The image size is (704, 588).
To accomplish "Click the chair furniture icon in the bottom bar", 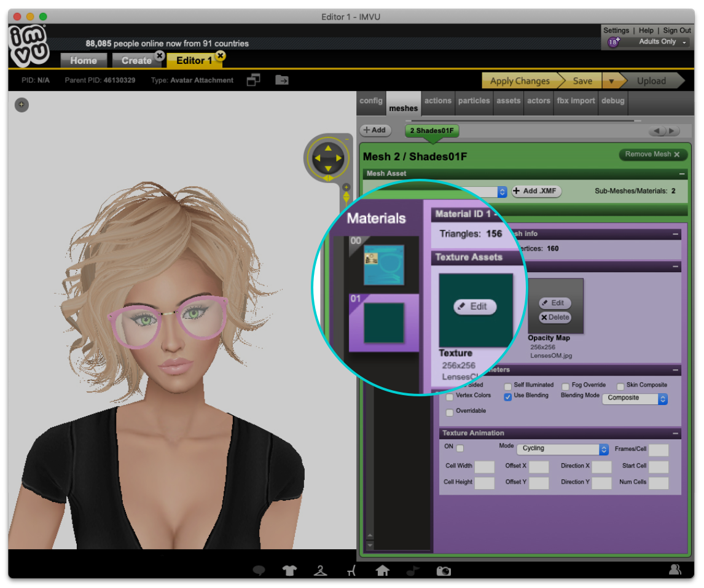I will (351, 571).
